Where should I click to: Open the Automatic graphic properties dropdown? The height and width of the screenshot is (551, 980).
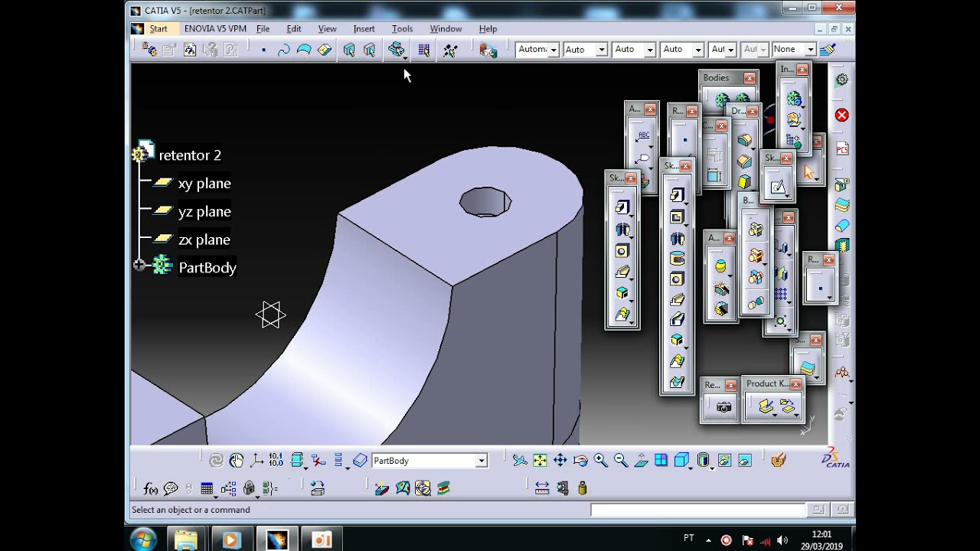pyautogui.click(x=553, y=50)
